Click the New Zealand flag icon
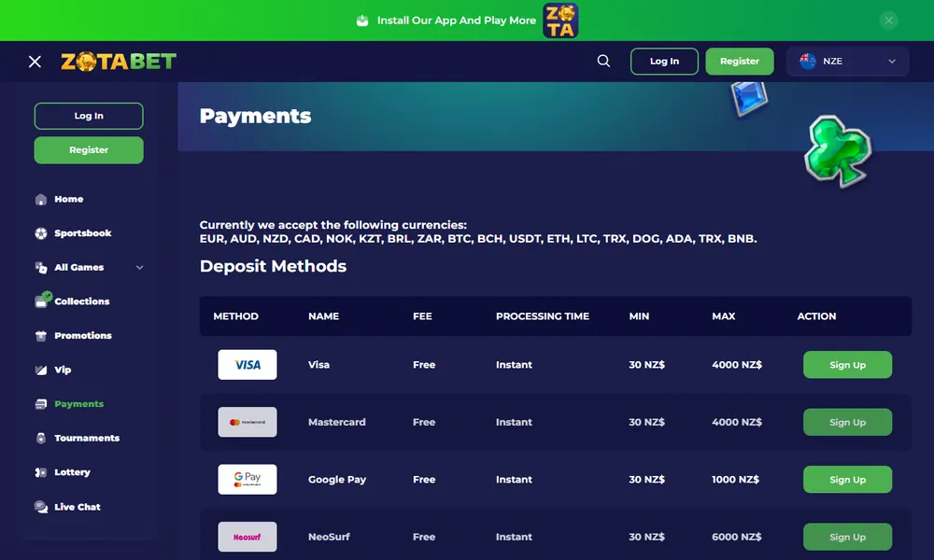 click(x=808, y=61)
